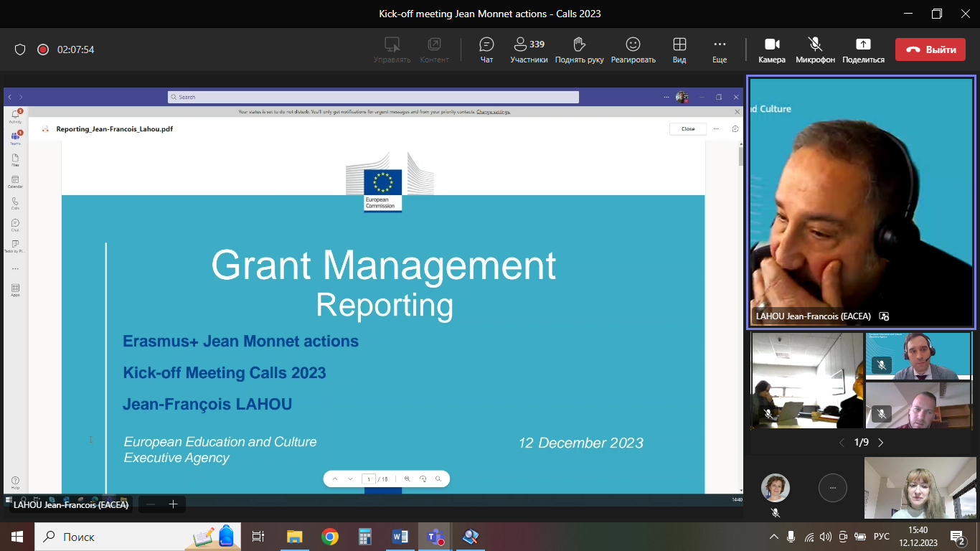Viewport: 980px width, 551px height.
Task: Open Google Chrome from the taskbar
Action: (330, 537)
